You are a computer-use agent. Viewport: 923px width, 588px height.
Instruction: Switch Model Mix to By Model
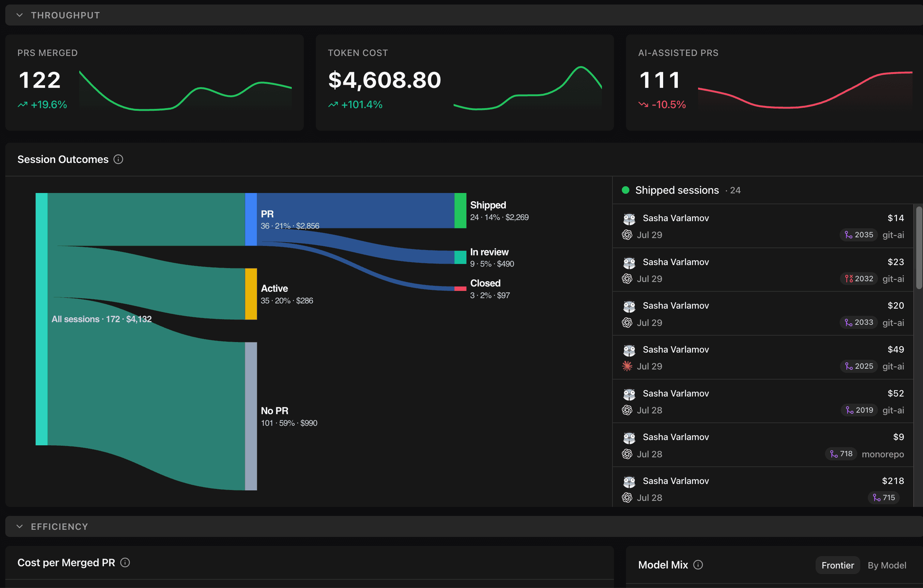tap(887, 565)
